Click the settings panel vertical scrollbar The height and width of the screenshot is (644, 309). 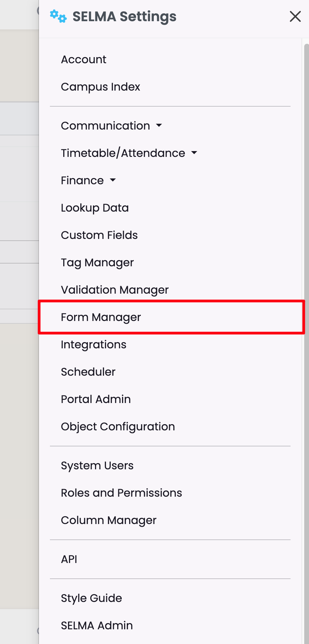(x=306, y=308)
